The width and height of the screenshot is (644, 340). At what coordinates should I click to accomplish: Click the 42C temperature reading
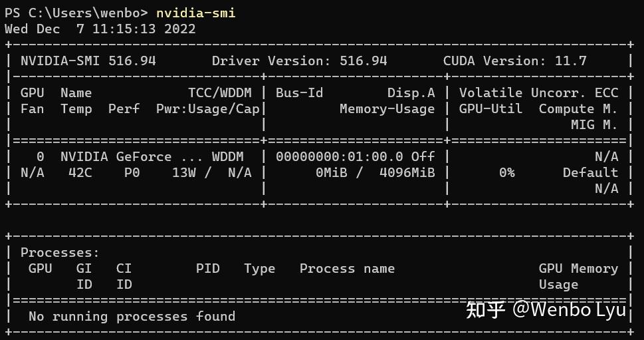(x=80, y=172)
